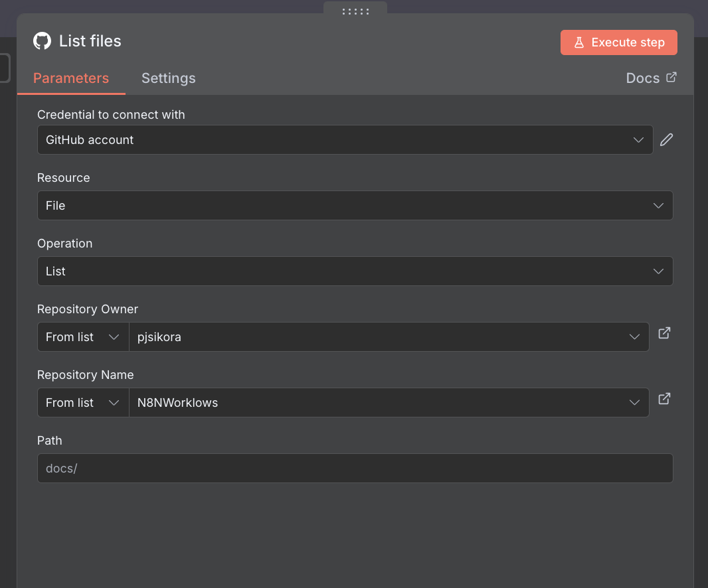Viewport: 708px width, 588px height.
Task: Switch to the Settings tab
Action: 168,78
